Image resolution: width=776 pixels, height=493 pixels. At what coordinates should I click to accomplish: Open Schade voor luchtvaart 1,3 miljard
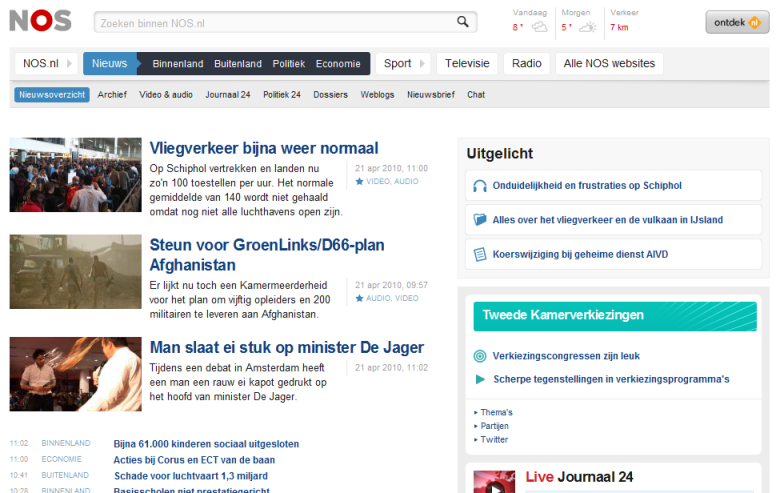tap(191, 476)
